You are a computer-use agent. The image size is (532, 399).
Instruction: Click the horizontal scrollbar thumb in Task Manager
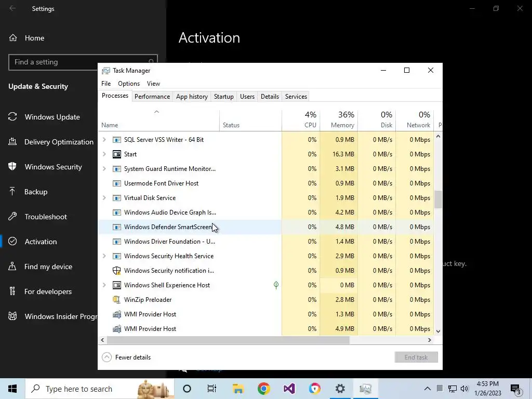click(x=228, y=340)
